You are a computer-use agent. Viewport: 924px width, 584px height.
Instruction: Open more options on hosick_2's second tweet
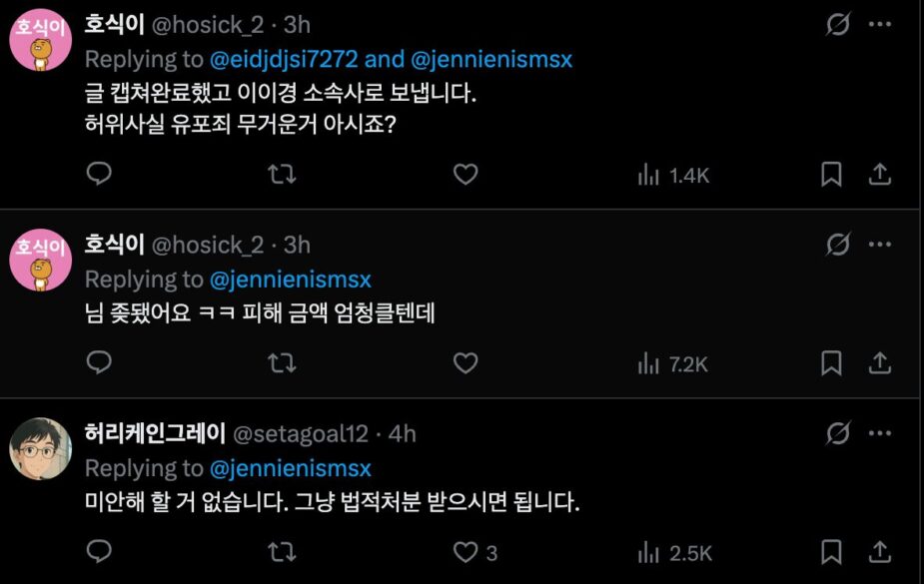[881, 245]
